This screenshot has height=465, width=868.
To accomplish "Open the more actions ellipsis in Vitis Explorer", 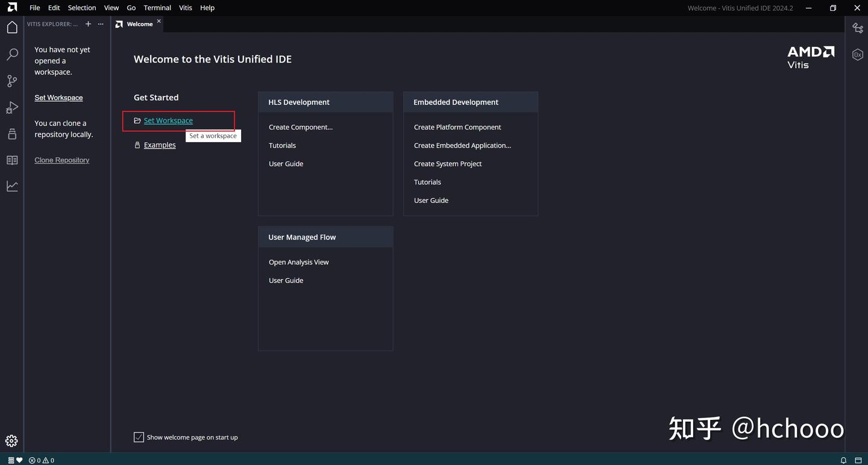I will (101, 24).
